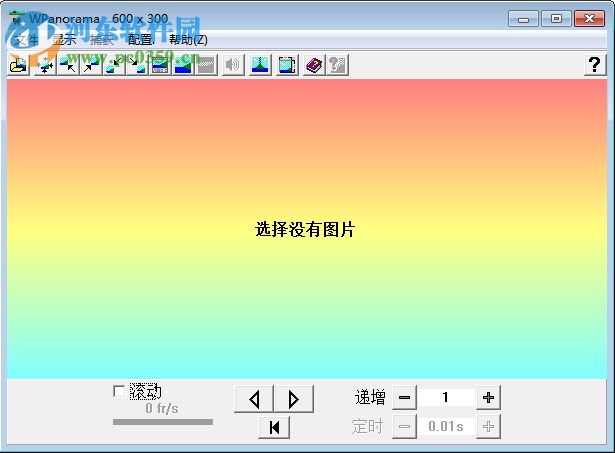Click the large question mark button at right
615x453 pixels.
[595, 65]
